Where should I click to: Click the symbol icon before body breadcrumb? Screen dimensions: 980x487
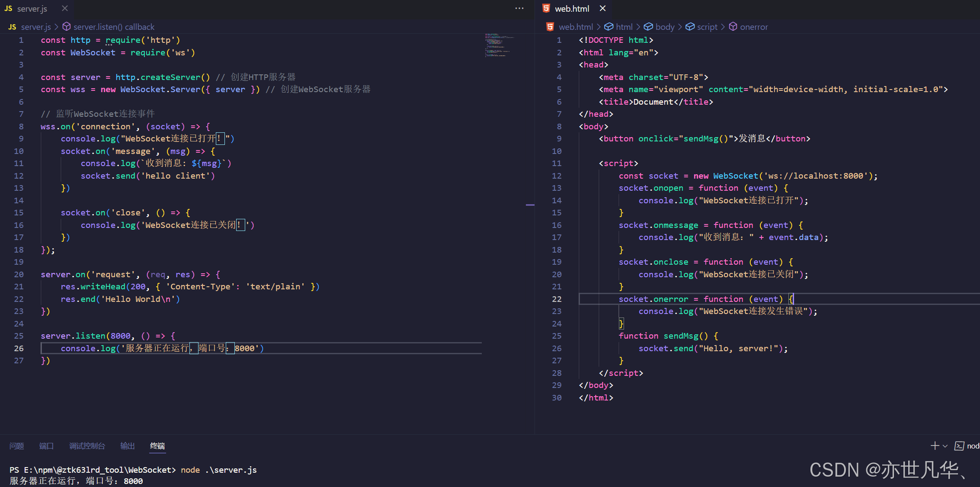tap(648, 27)
